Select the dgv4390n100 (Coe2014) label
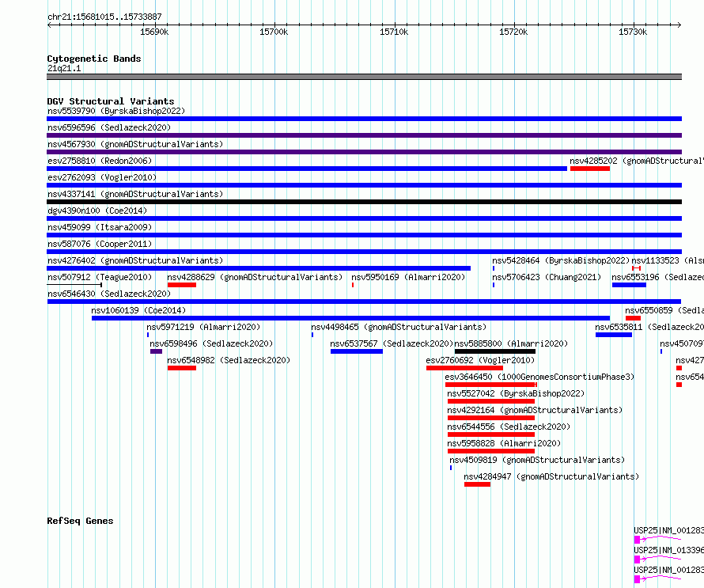This screenshot has height=588, width=704. pyautogui.click(x=97, y=211)
